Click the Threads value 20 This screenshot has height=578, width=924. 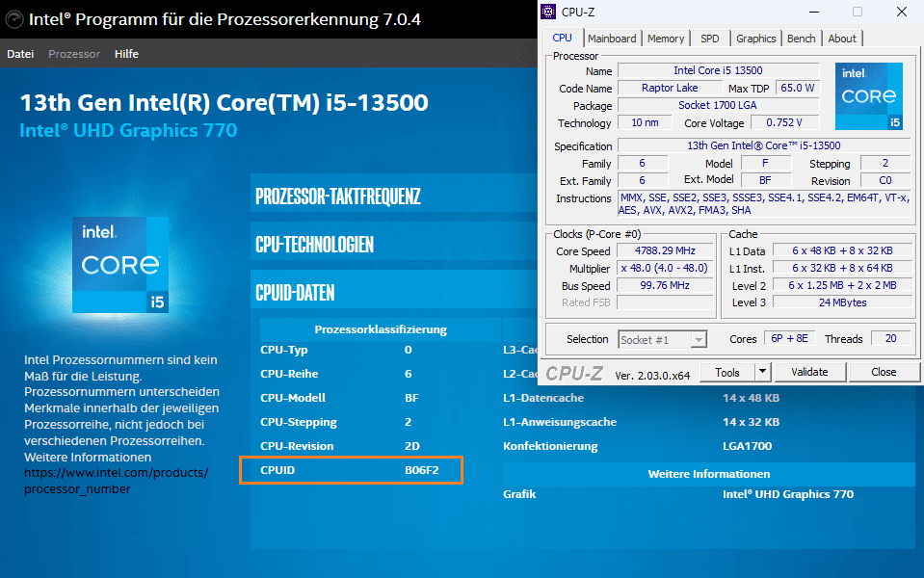click(x=890, y=339)
